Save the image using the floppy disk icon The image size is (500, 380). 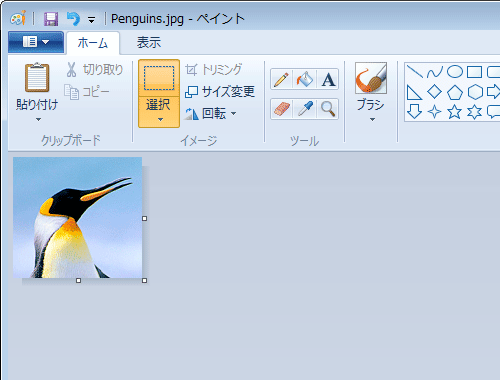click(51, 19)
